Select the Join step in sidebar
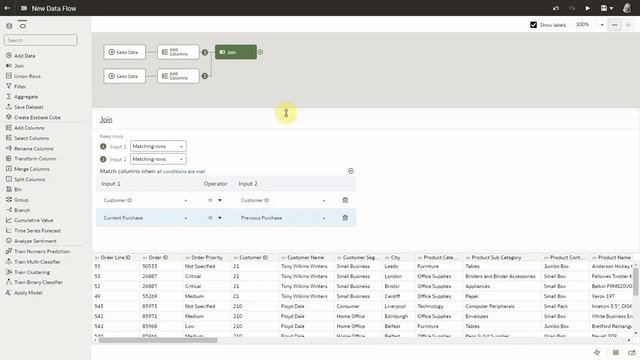Image resolution: width=640 pixels, height=360 pixels. (x=15, y=66)
